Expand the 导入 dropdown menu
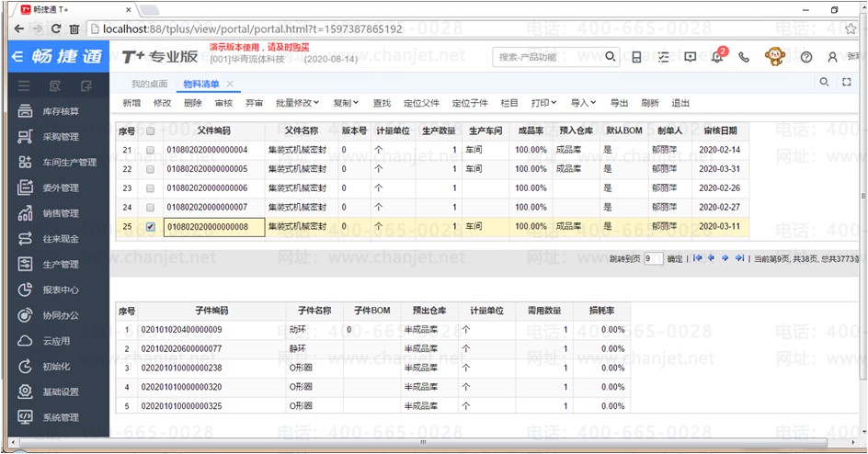Screen dimensions: 868x454 [x=583, y=103]
